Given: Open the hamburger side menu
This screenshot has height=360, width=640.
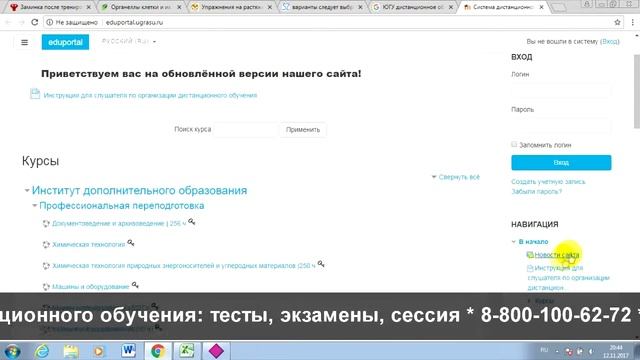Looking at the screenshot, I should pyautogui.click(x=24, y=42).
